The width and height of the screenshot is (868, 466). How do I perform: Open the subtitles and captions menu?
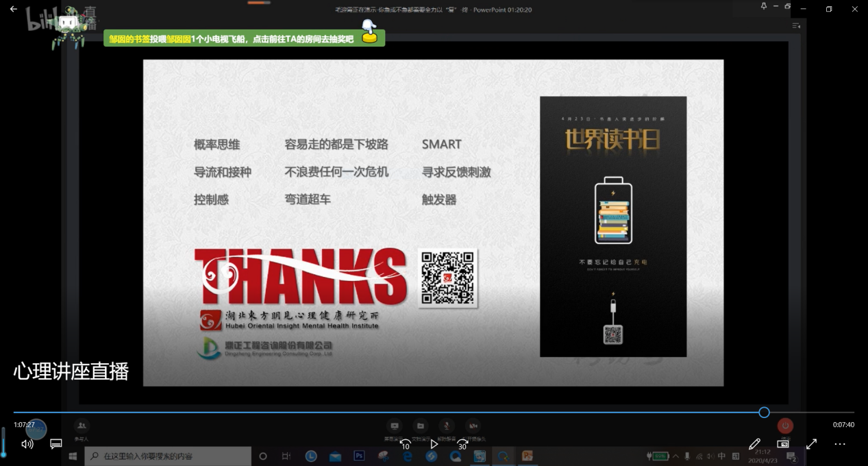tap(56, 444)
